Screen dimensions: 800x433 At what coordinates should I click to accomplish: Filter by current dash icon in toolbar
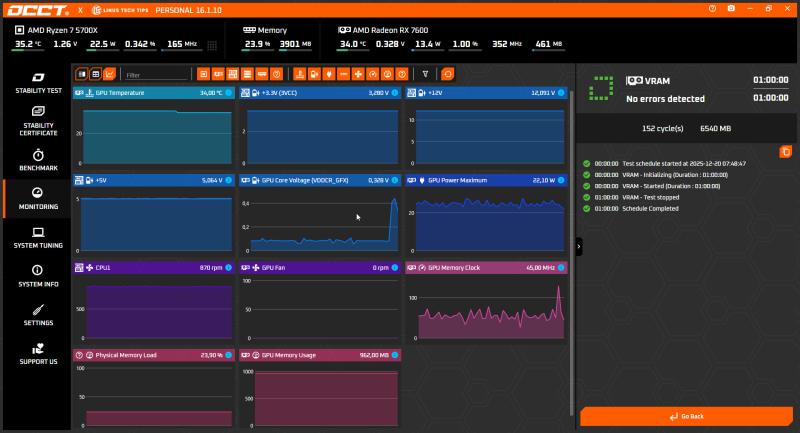(343, 74)
